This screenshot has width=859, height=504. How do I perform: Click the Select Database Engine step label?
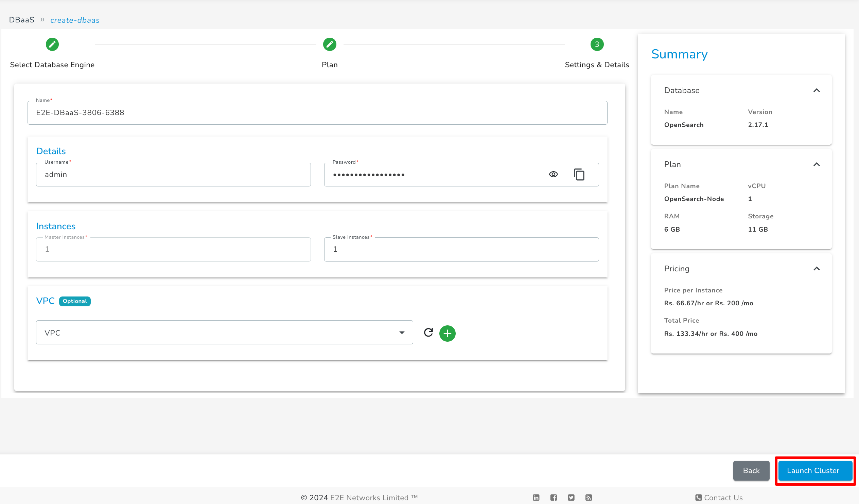point(52,65)
